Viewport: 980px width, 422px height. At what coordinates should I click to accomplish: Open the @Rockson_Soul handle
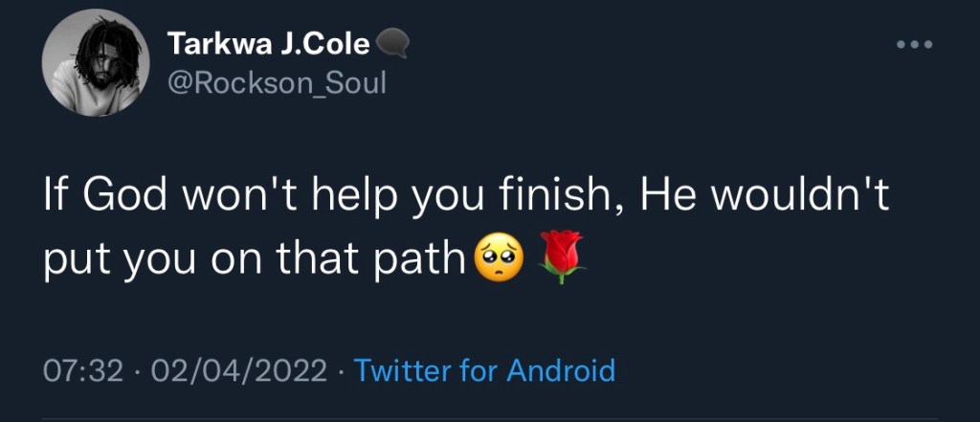tap(277, 83)
